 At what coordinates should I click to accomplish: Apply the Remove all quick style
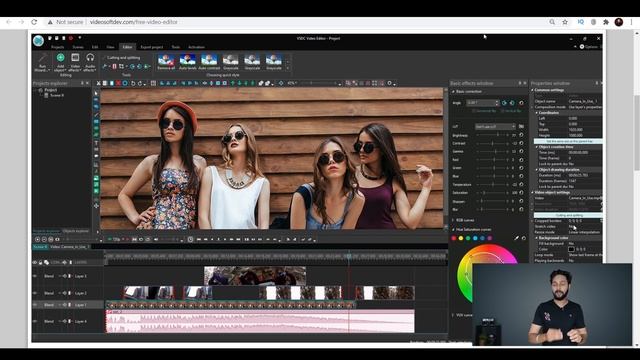pos(166,62)
